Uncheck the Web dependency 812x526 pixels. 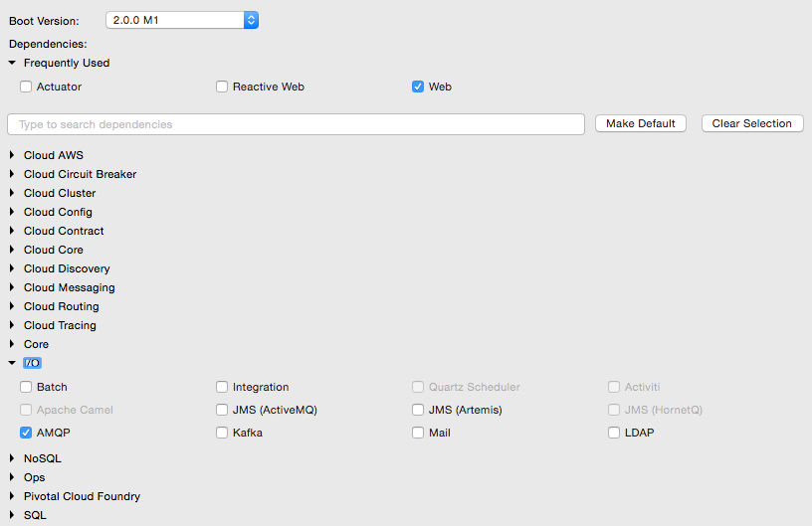418,87
